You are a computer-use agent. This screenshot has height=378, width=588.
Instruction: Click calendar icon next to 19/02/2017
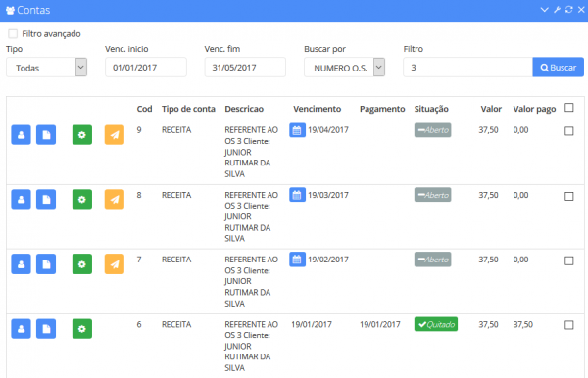297,260
